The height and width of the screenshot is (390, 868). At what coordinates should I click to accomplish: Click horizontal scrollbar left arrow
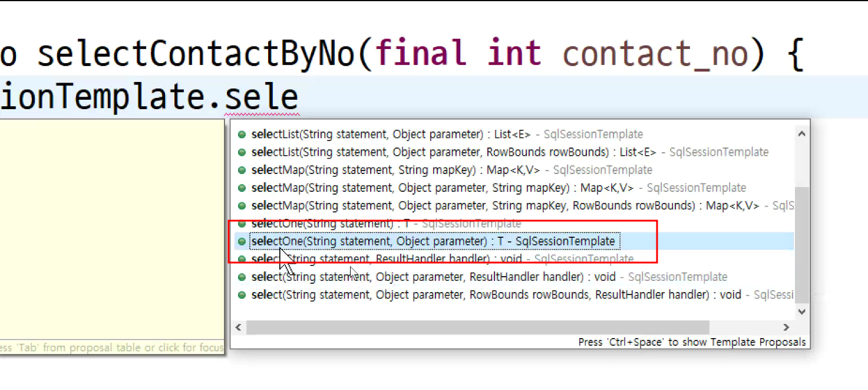(x=238, y=327)
